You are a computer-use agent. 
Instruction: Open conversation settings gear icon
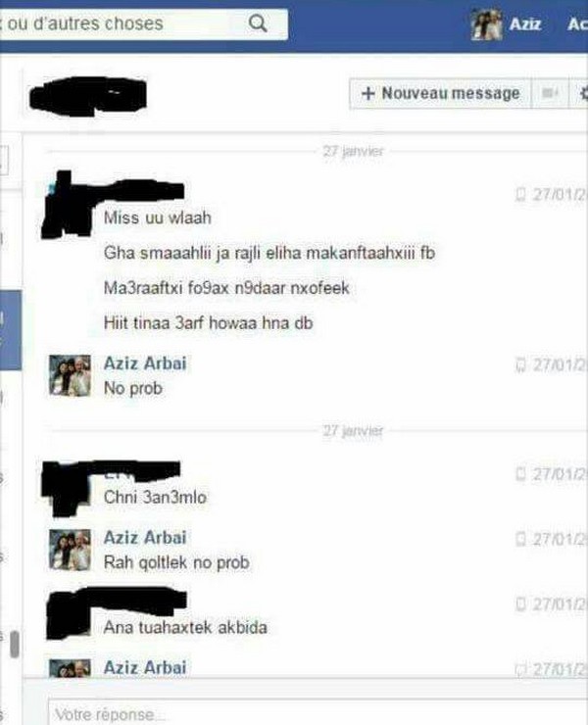(x=583, y=93)
